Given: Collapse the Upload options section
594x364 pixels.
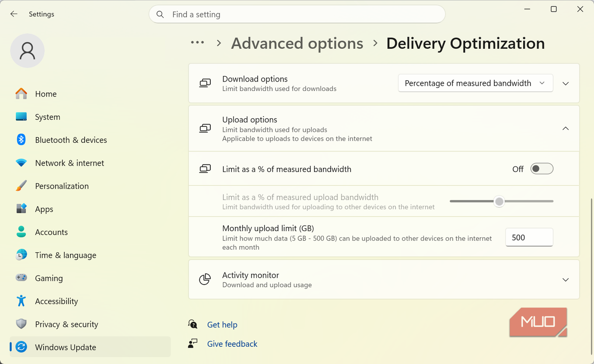Looking at the screenshot, I should tap(566, 129).
